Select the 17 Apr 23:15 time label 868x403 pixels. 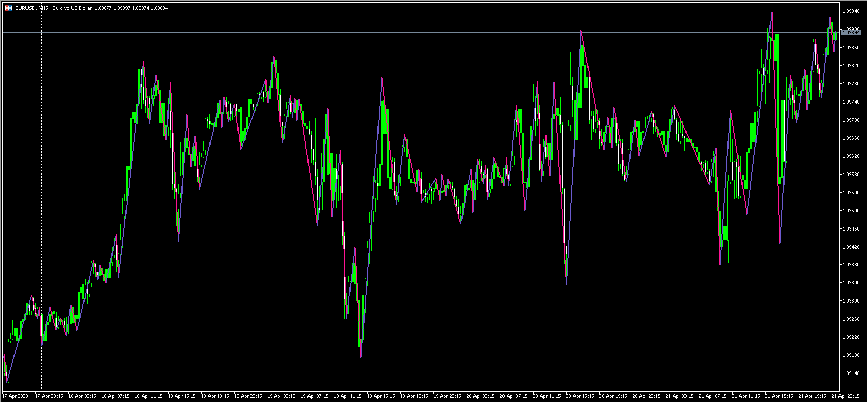click(49, 396)
